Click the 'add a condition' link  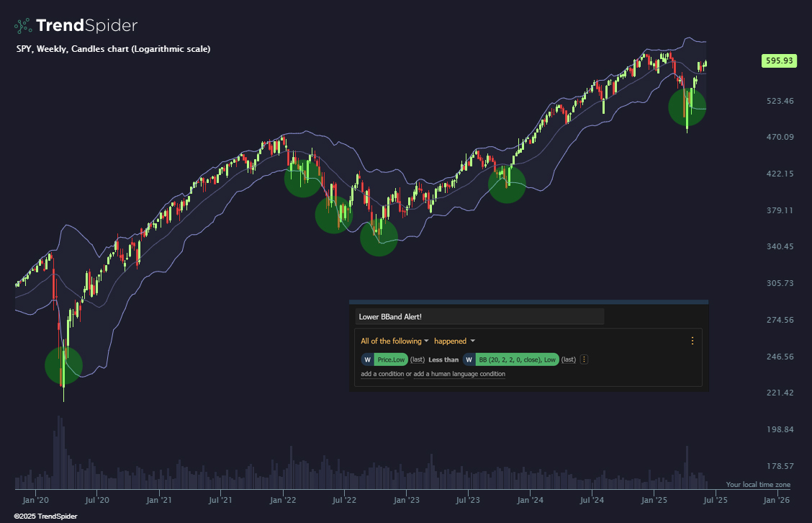click(382, 374)
